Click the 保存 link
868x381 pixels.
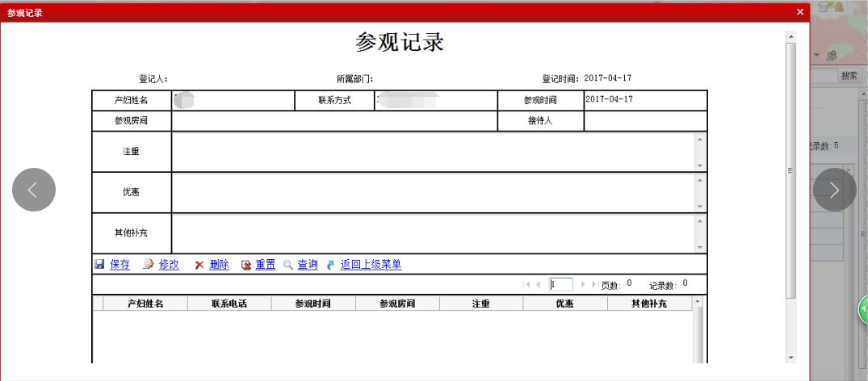pyautogui.click(x=120, y=265)
